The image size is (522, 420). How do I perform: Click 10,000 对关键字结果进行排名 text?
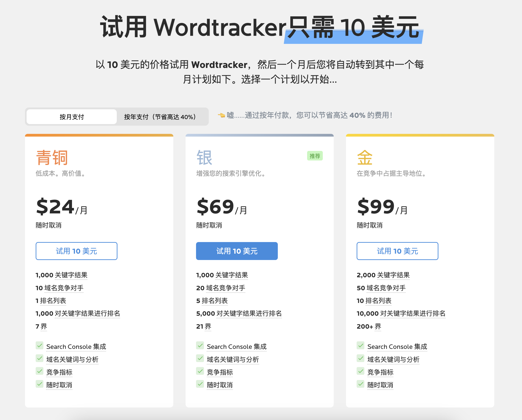tap(401, 313)
